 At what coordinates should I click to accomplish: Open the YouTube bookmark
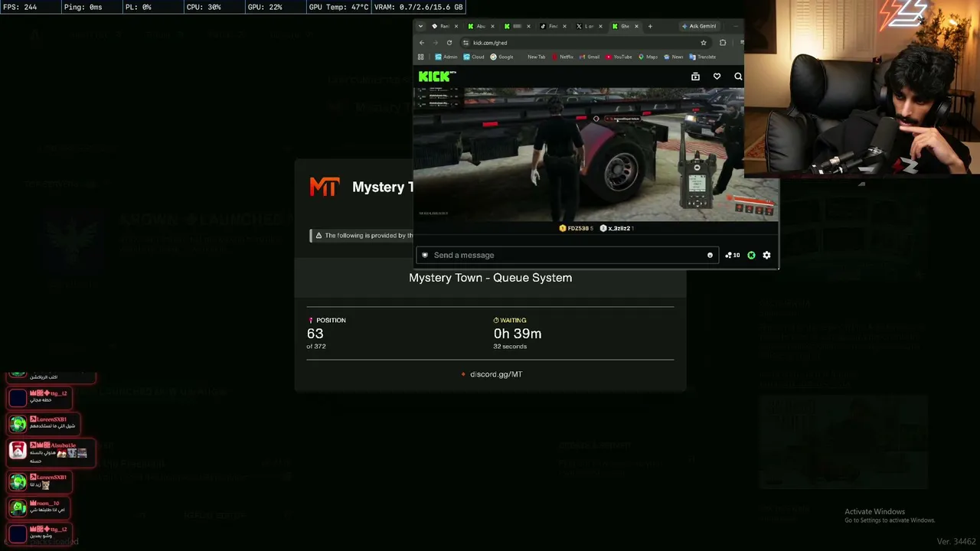click(619, 57)
